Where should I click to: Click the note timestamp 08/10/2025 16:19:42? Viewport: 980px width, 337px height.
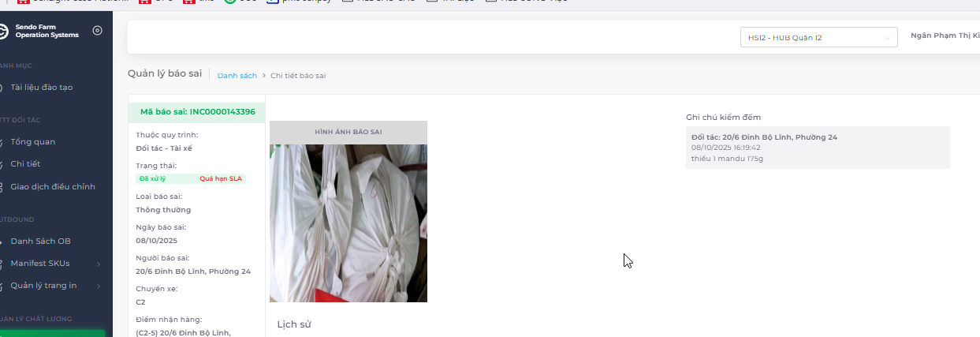click(725, 148)
